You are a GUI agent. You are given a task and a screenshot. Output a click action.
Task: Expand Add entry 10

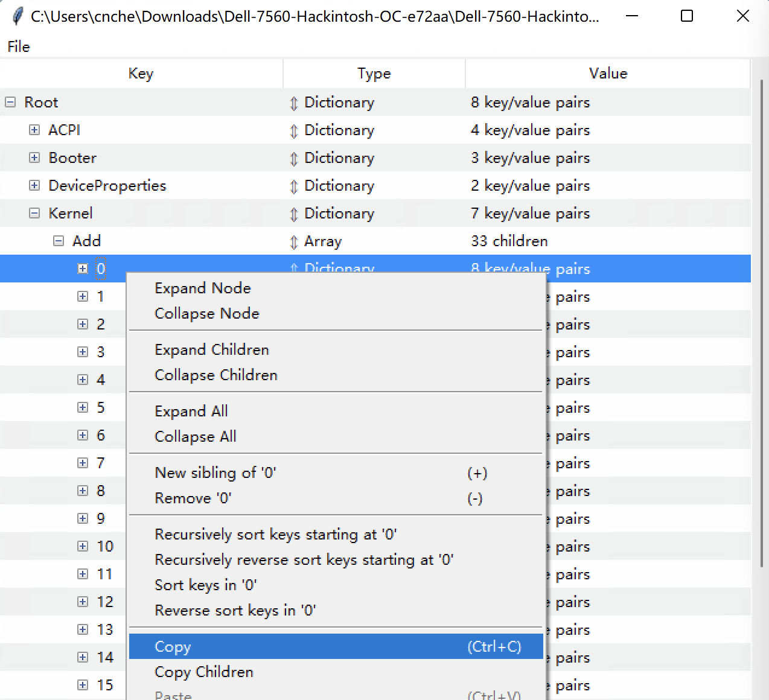coord(83,546)
